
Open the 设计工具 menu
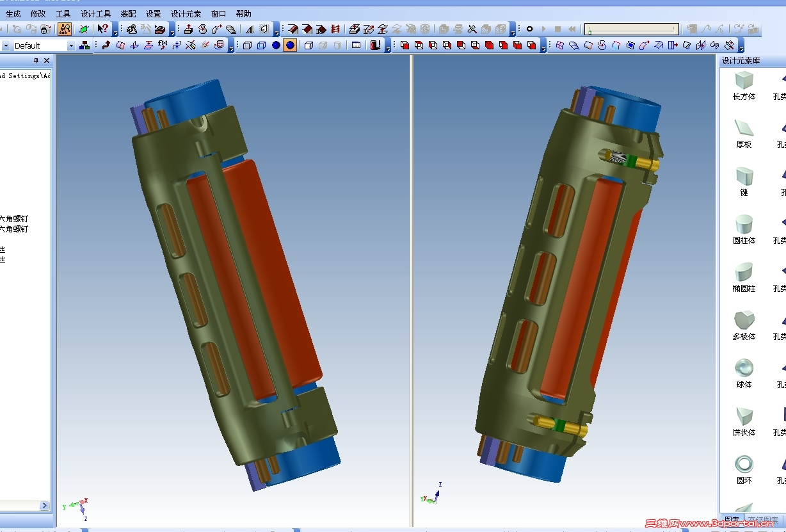[x=95, y=13]
